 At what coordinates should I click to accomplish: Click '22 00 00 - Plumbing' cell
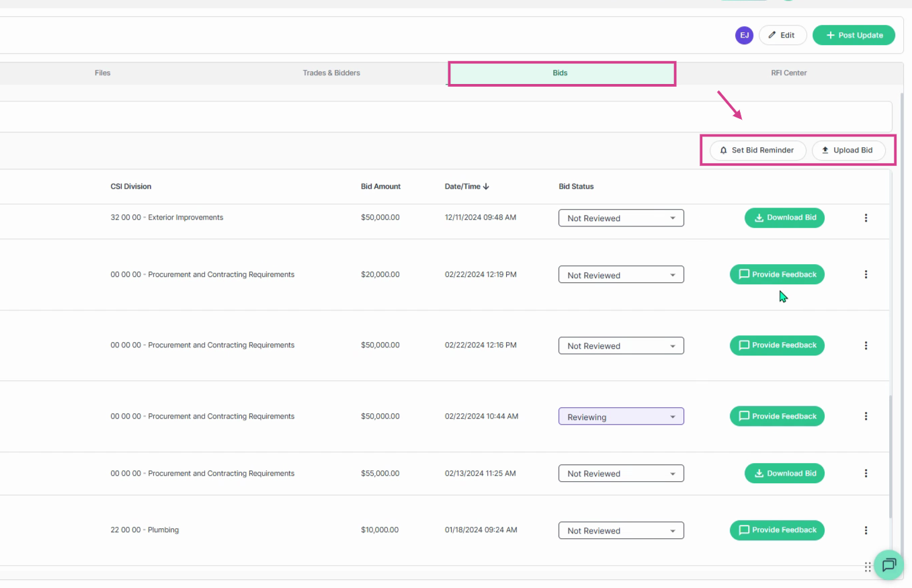pyautogui.click(x=144, y=530)
